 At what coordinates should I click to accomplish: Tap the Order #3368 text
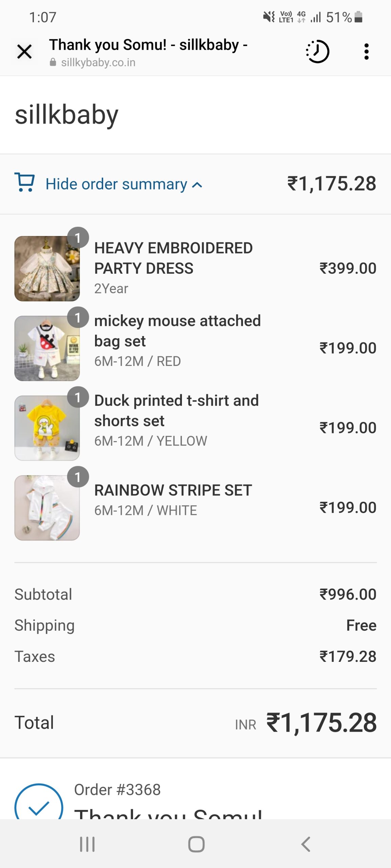(117, 790)
